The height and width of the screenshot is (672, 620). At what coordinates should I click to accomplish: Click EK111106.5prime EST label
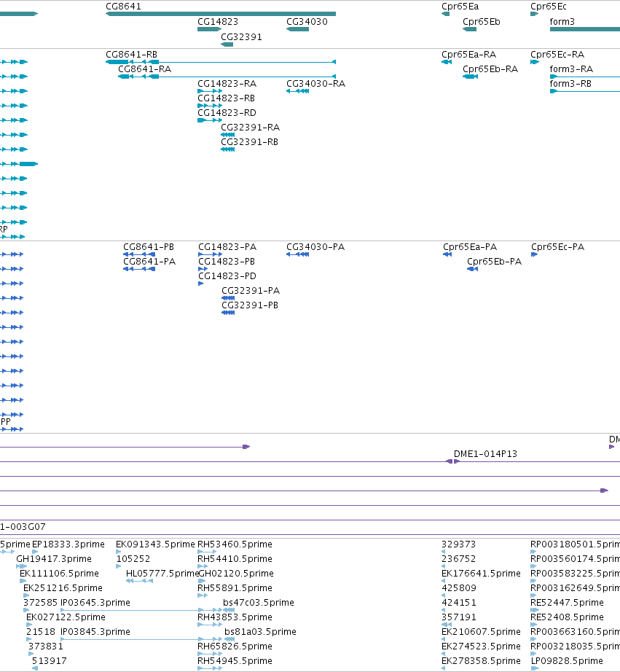[59, 574]
